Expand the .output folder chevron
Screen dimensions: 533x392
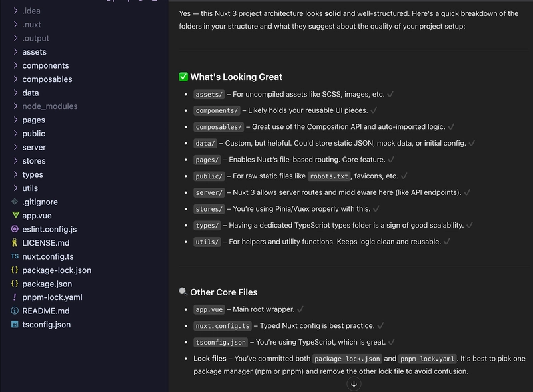point(15,38)
